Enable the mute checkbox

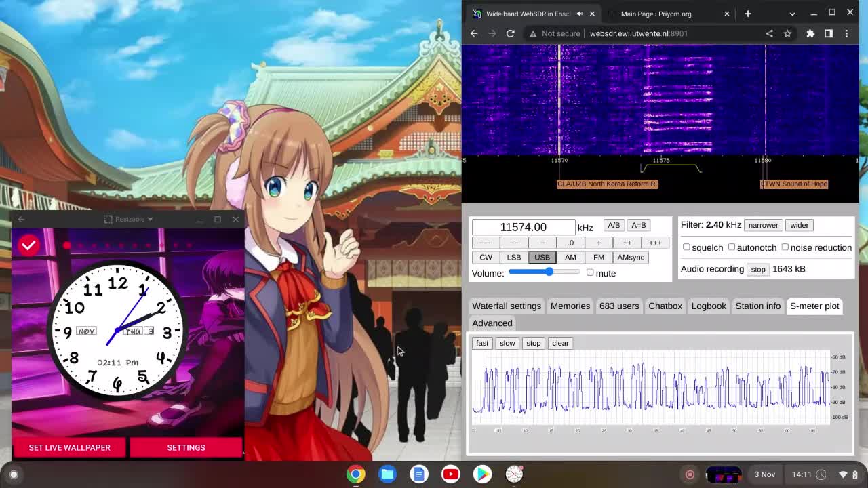590,272
